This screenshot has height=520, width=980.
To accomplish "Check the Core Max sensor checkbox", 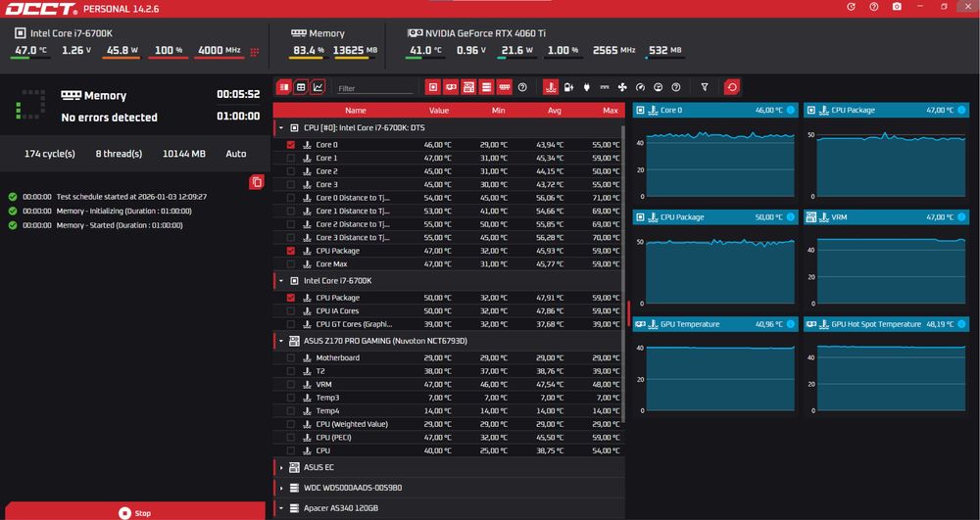I will (291, 264).
